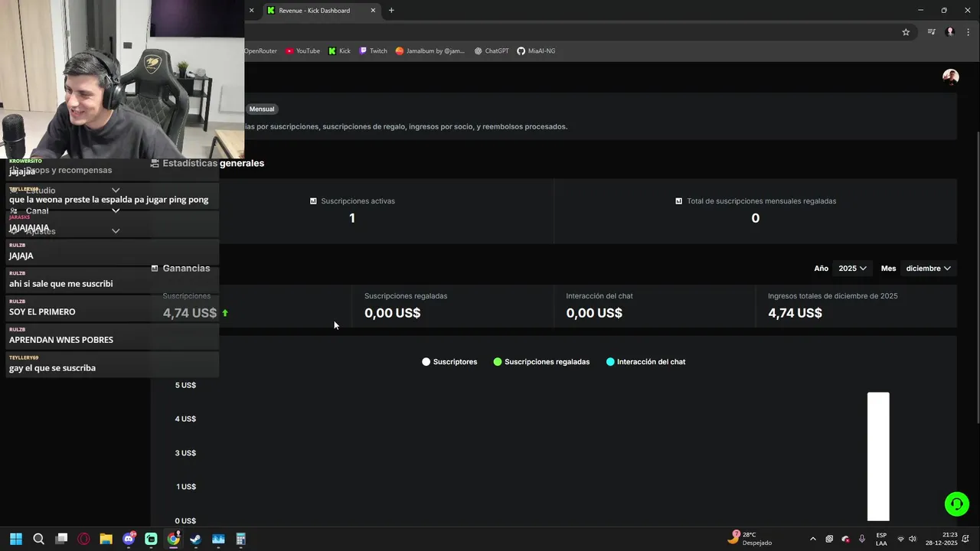Bookmark this page with the star icon
This screenshot has width=980, height=551.
point(906,32)
